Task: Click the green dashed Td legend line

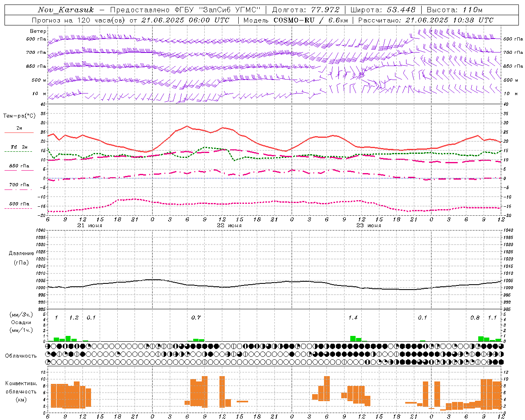Action: (x=18, y=152)
